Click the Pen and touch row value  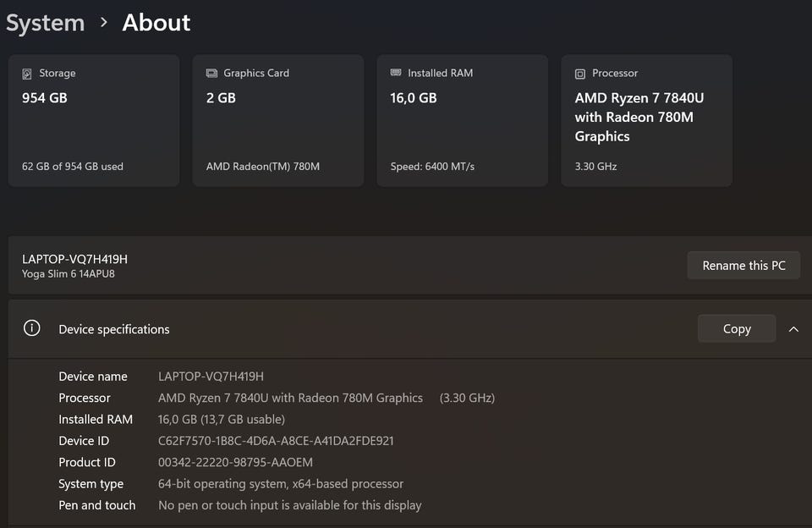tap(289, 505)
